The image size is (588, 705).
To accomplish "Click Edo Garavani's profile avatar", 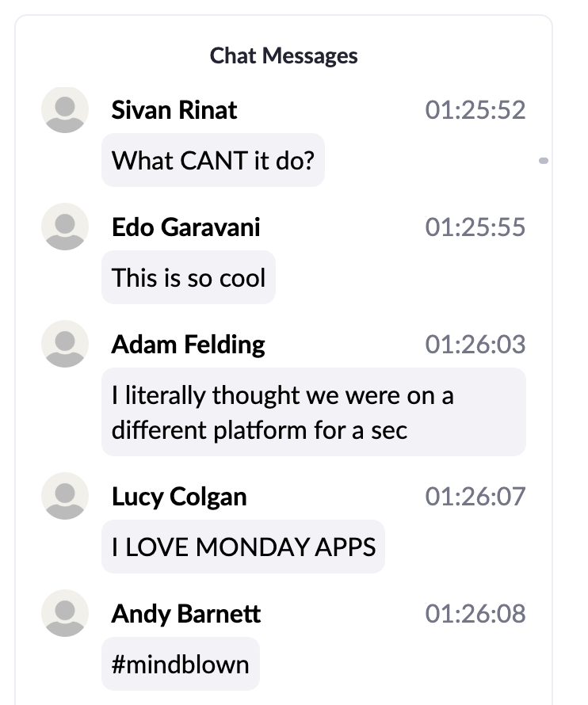I will (64, 227).
